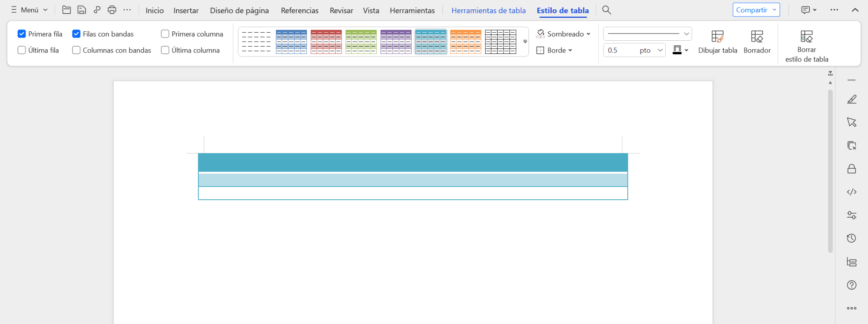The height and width of the screenshot is (324, 868).
Task: Click the teal header row of table
Action: (413, 162)
